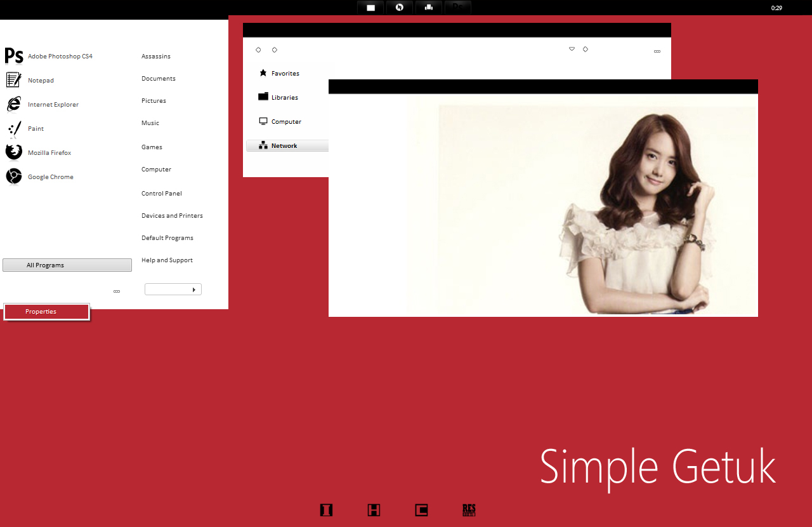Open Adobe Photoshop CS4 from the Start menu
The height and width of the screenshot is (527, 812).
coord(60,56)
